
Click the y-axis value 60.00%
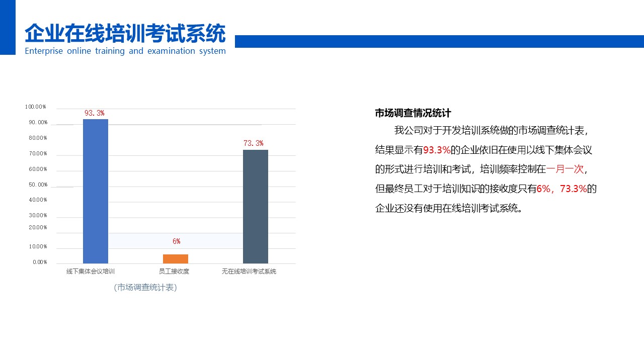pos(38,169)
